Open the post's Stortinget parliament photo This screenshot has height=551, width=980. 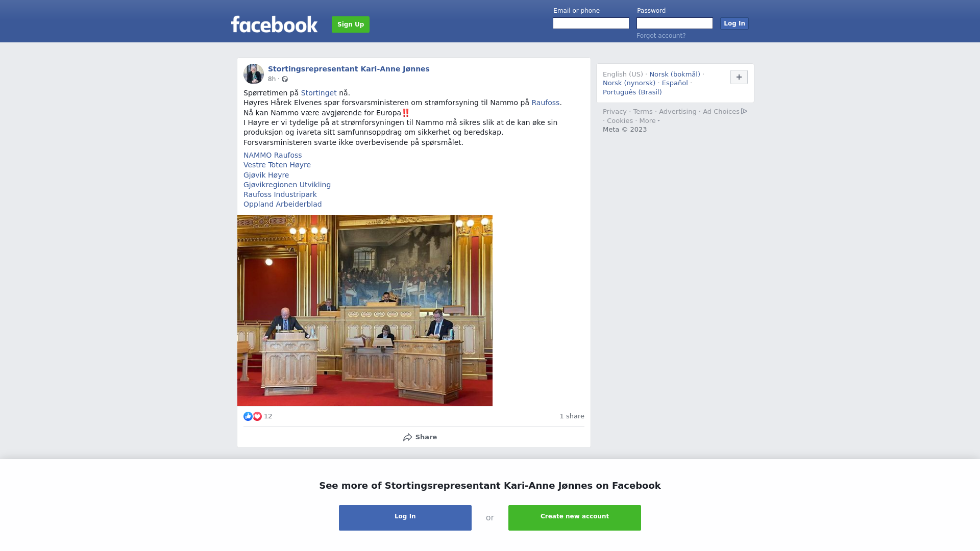[x=365, y=310]
